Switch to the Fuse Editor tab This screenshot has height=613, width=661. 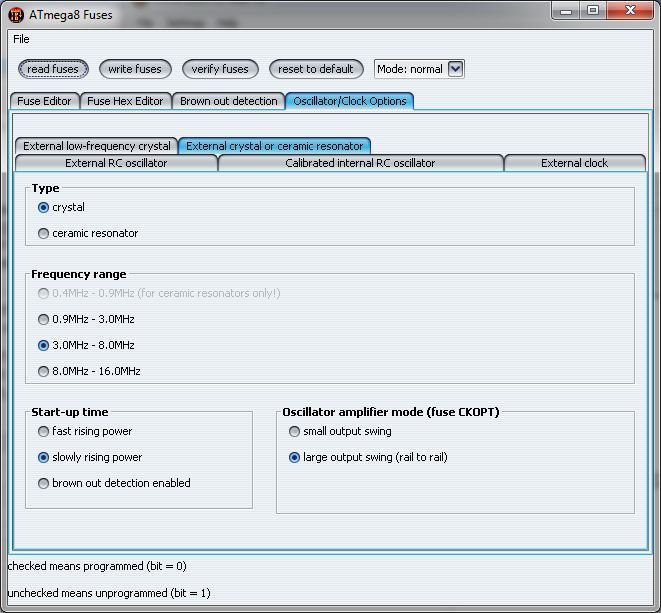[44, 101]
